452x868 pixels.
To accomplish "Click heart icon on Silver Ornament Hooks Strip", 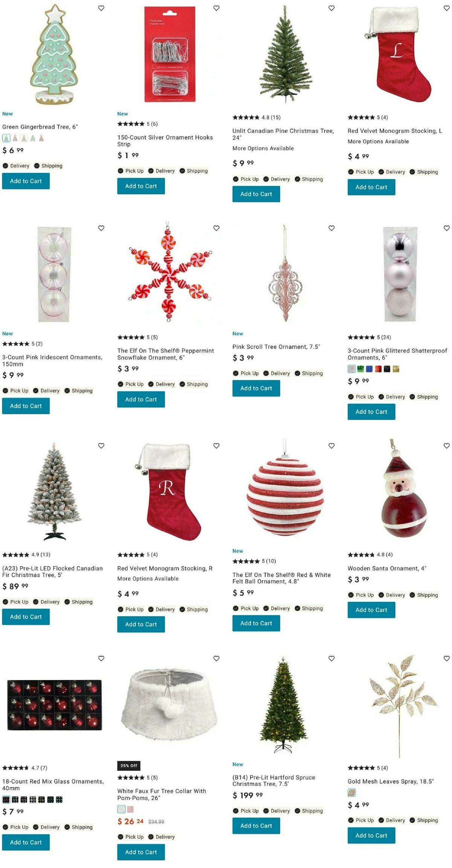I will coord(217,8).
